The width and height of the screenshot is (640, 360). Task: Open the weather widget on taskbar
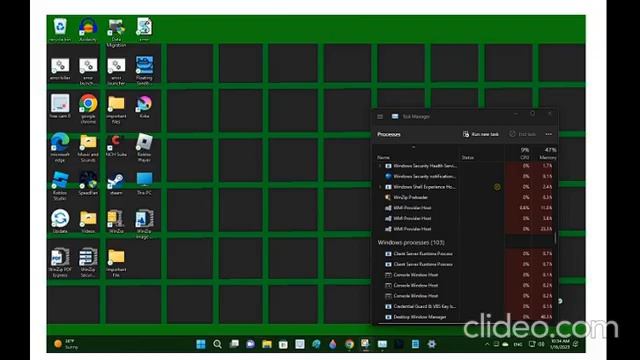click(x=66, y=344)
